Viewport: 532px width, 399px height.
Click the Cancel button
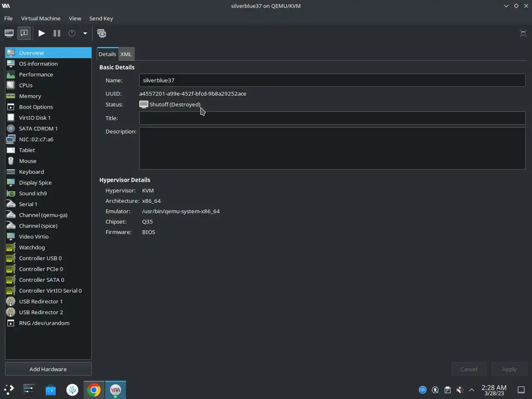point(469,369)
